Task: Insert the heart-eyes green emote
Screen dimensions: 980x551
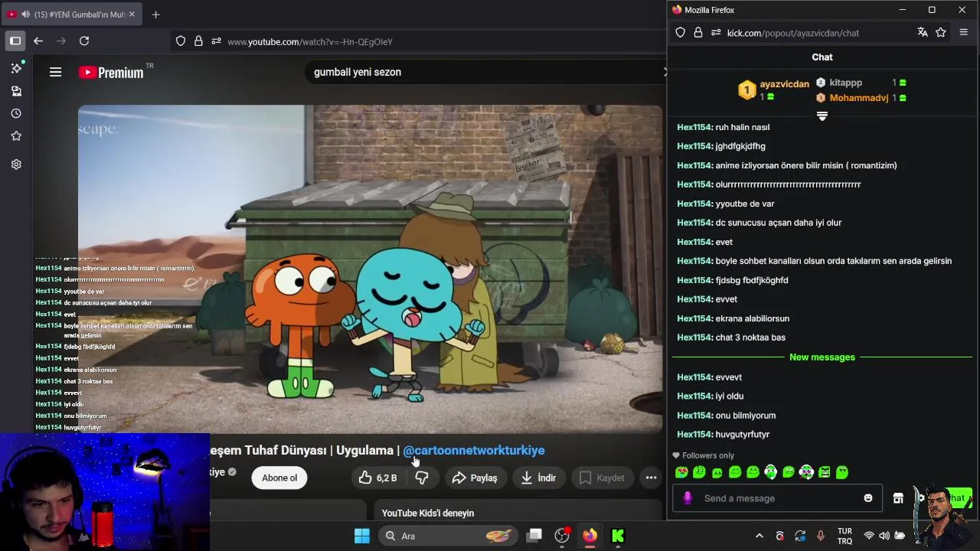Action: click(x=681, y=472)
